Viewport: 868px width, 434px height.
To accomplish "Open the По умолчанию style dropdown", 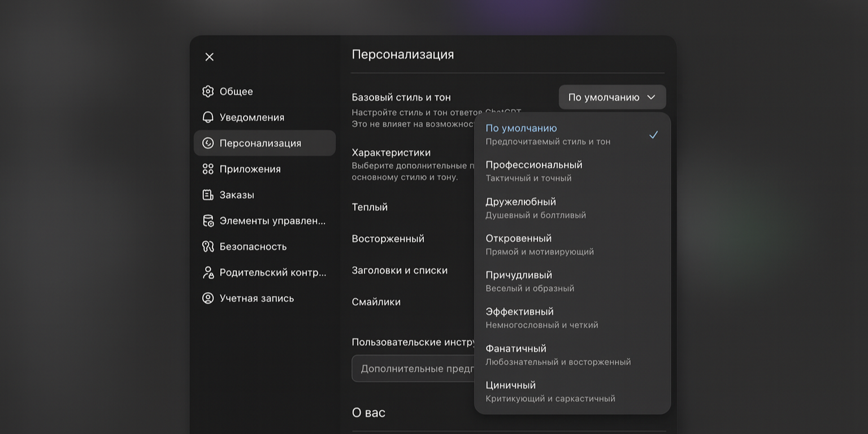I will coord(612,97).
